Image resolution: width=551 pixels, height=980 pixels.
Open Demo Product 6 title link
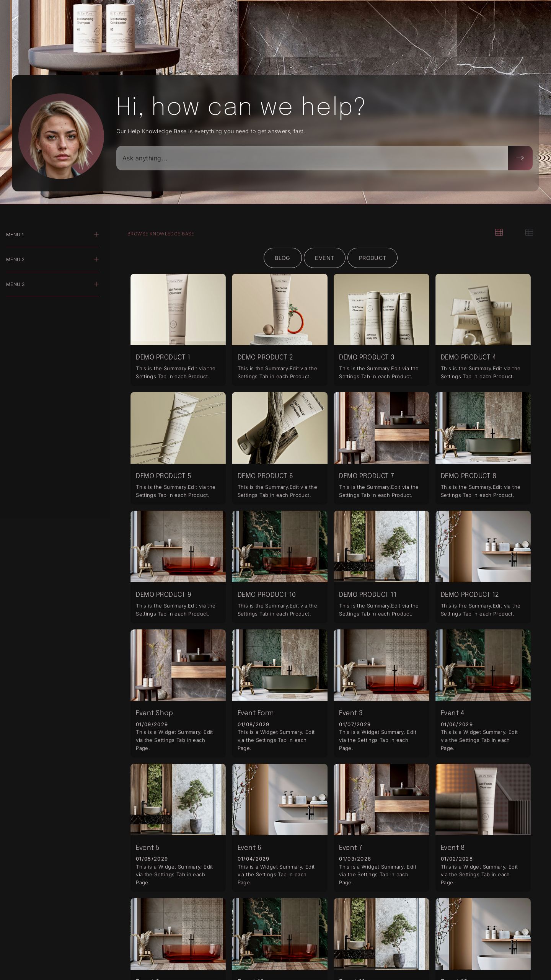click(x=265, y=476)
